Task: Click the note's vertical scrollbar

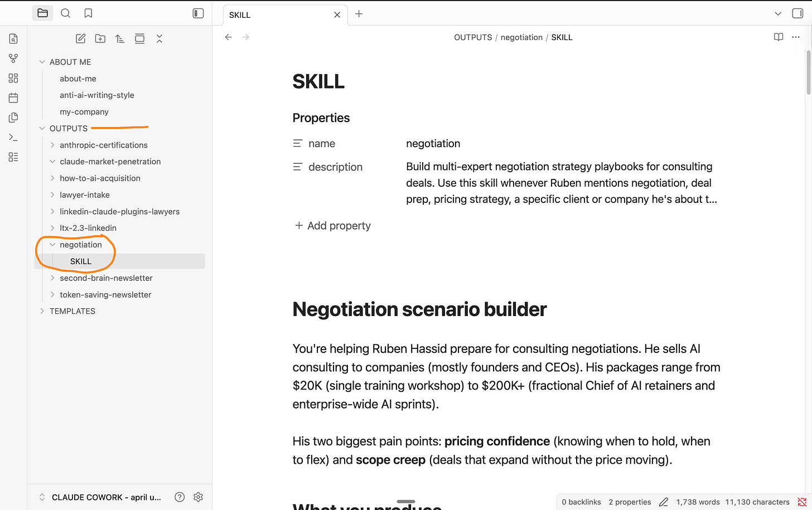Action: [808, 72]
